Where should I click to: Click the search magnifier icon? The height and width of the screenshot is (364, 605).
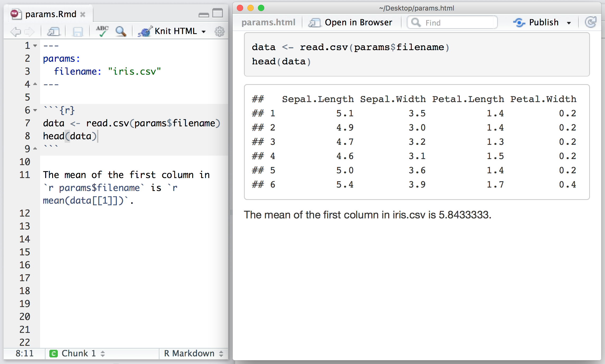point(120,31)
